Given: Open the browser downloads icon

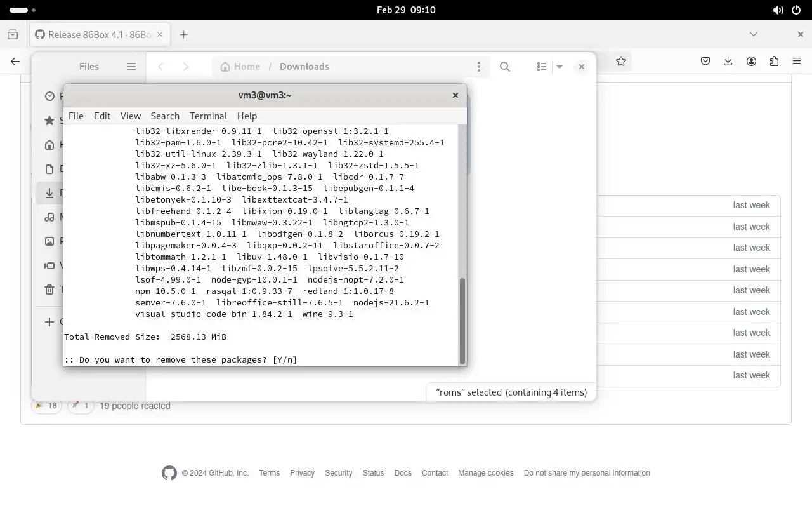Looking at the screenshot, I should pyautogui.click(x=728, y=62).
